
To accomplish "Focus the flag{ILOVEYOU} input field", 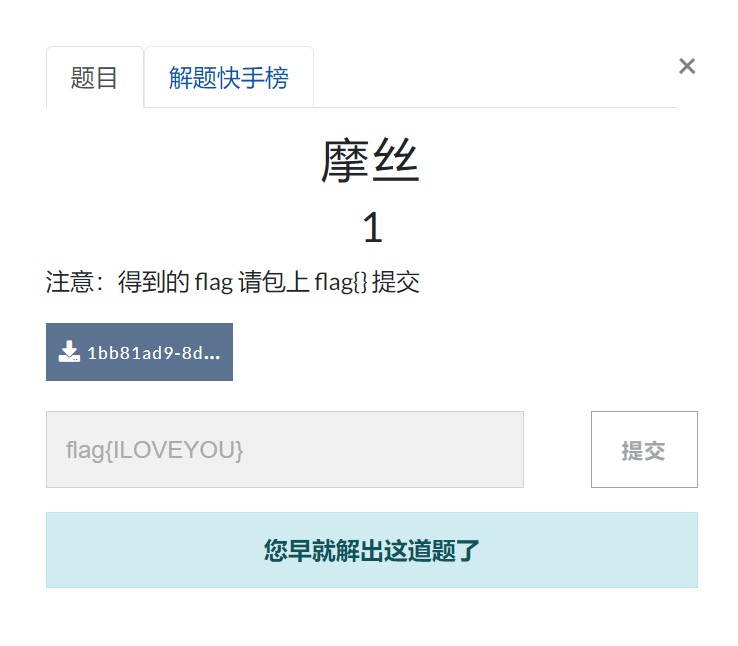I will point(285,449).
